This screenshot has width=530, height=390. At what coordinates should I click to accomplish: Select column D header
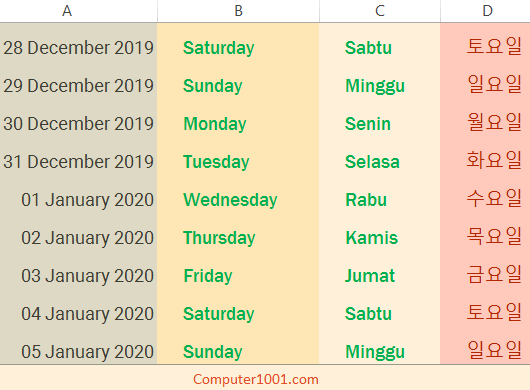(x=485, y=11)
